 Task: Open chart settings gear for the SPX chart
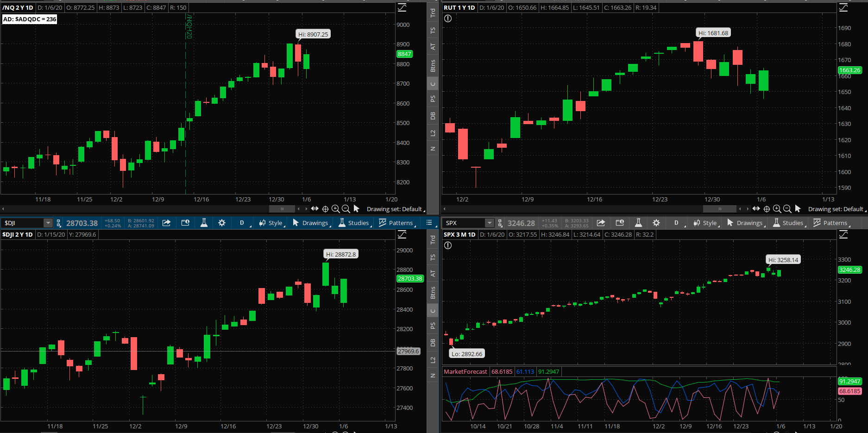656,223
